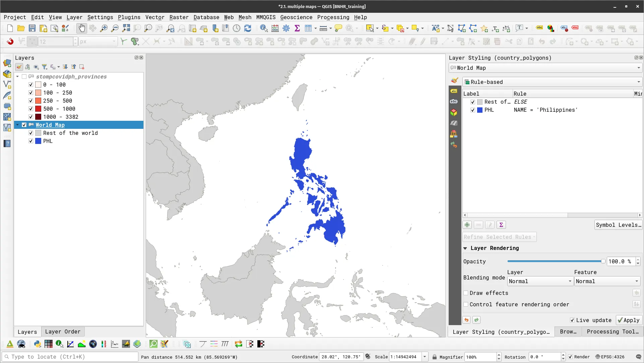This screenshot has height=363, width=644.
Task: Open the Rule-based renderer dropdown
Action: (552, 82)
